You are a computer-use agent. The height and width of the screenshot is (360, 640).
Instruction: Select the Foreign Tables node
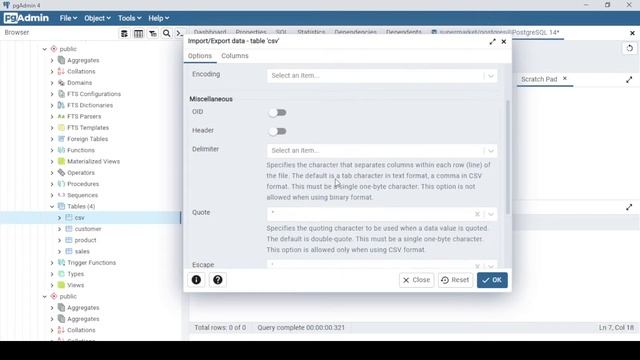coord(87,139)
